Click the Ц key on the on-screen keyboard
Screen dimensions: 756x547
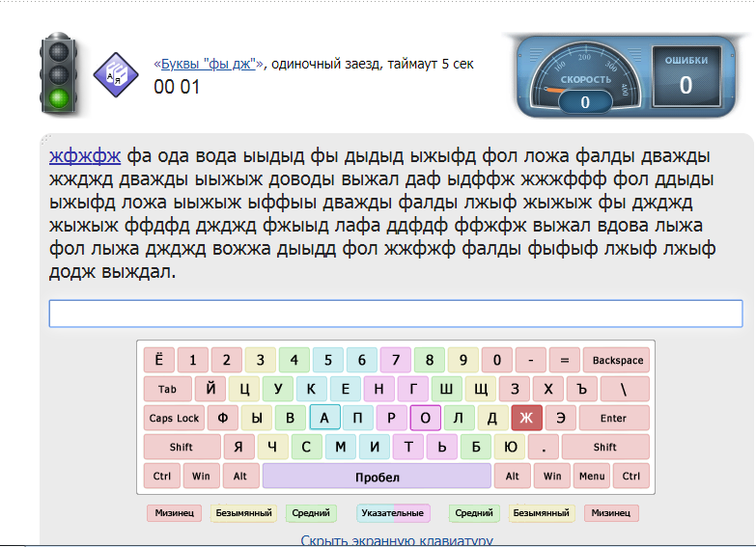244,389
